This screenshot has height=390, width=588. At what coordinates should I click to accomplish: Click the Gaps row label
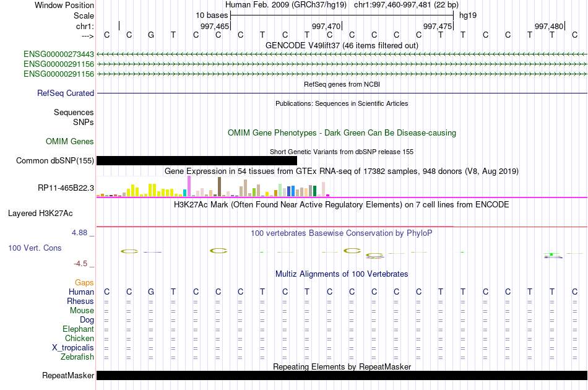pyautogui.click(x=84, y=282)
